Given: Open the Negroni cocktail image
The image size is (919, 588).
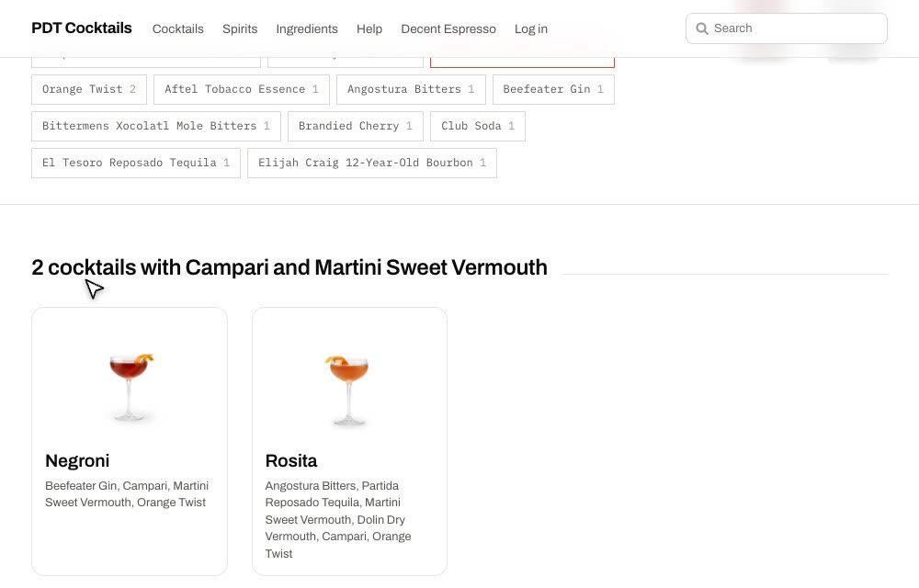Looking at the screenshot, I should [130, 387].
